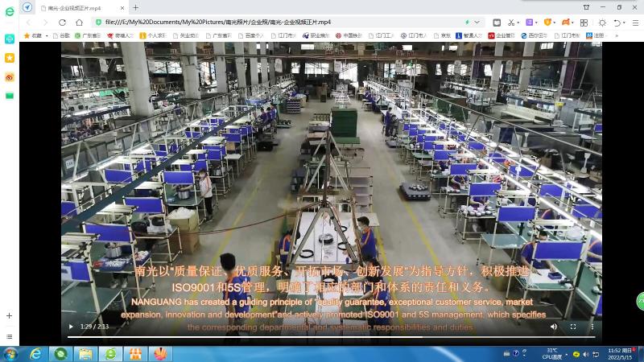Open the orange shield extension icon
Image resolution: width=644 pixels, height=362 pixels.
(x=547, y=23)
